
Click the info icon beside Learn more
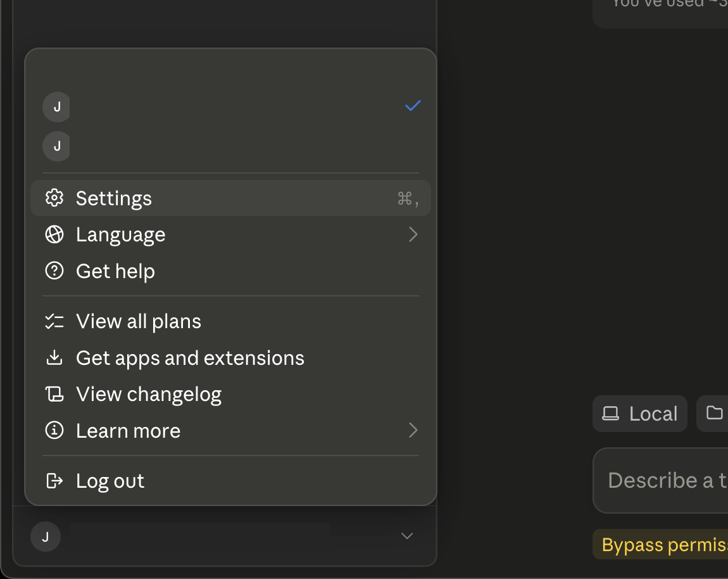(x=54, y=430)
